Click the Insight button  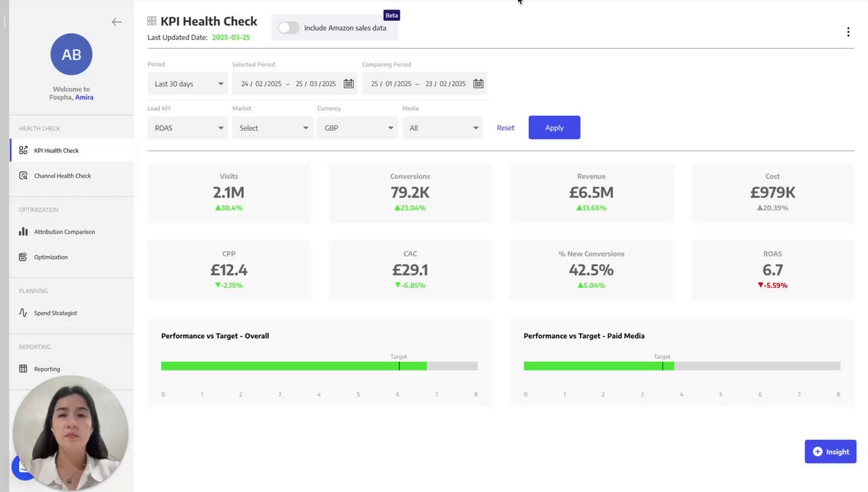pos(830,451)
